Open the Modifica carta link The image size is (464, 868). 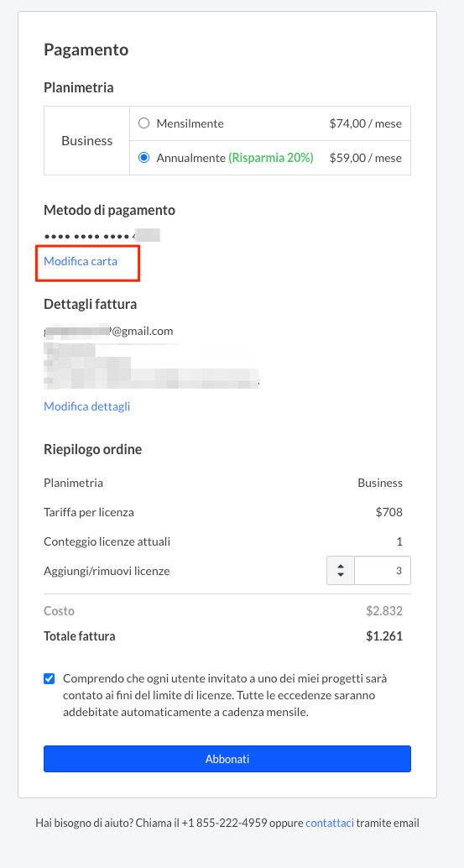click(81, 261)
